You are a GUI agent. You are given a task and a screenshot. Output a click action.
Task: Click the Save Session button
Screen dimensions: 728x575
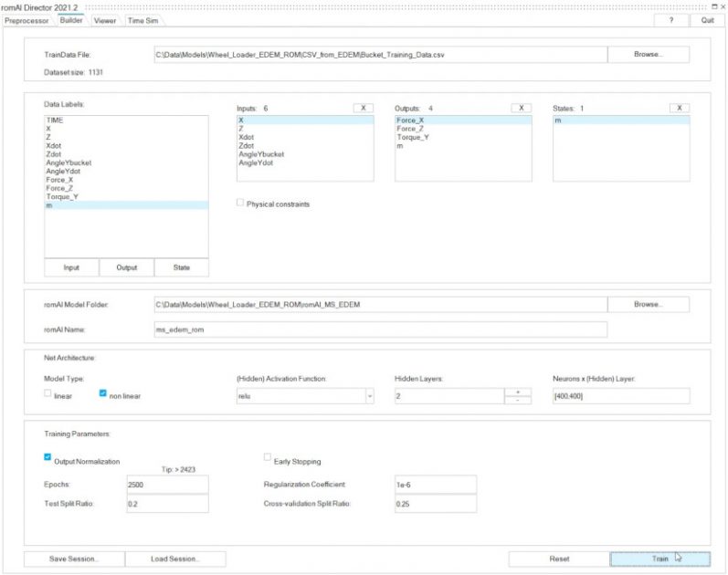[x=74, y=559]
